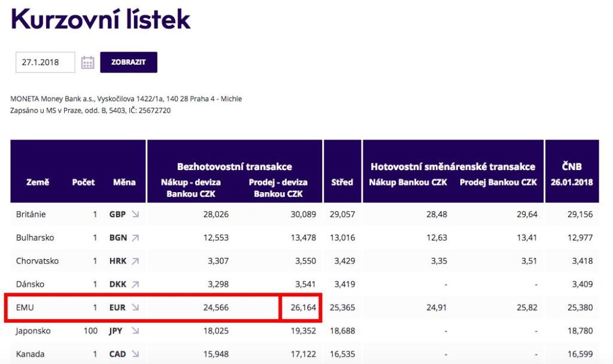The height and width of the screenshot is (364, 613).
Task: Click the downward trend arrow next to EUR
Action: [136, 307]
